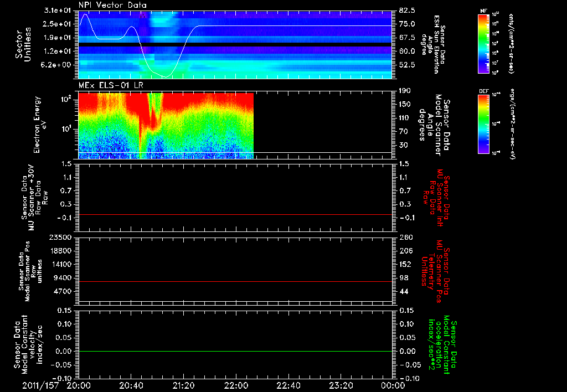Click the 22:00 time axis label

(236, 384)
